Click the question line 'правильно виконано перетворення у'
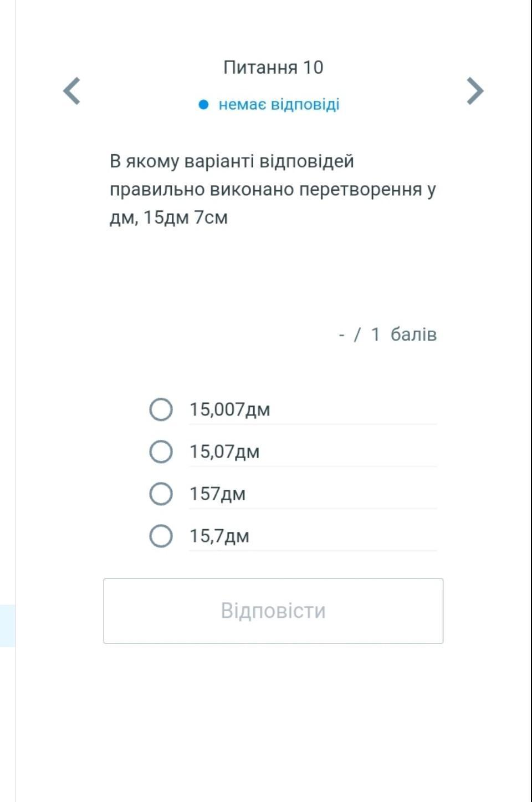Image resolution: width=532 pixels, height=802 pixels. click(273, 190)
